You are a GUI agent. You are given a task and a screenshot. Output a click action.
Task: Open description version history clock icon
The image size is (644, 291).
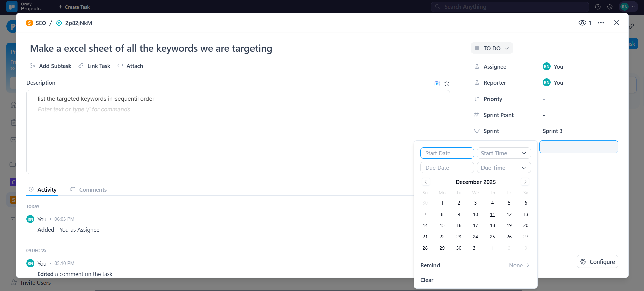pos(447,84)
